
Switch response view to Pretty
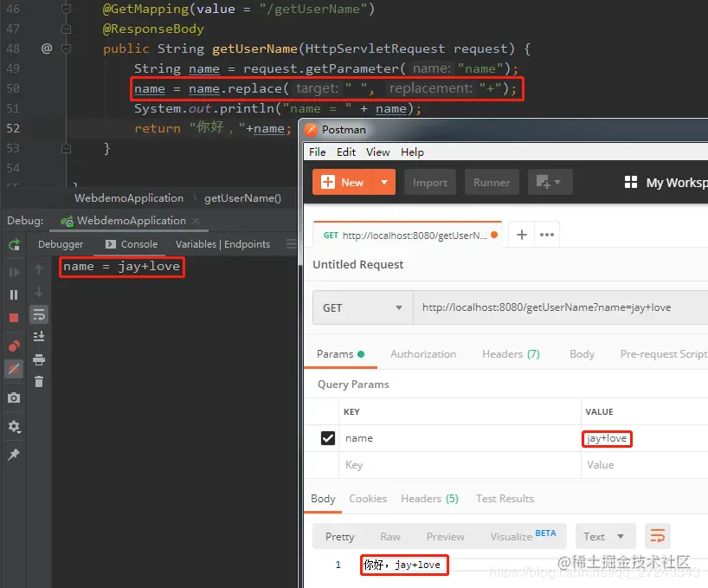[339, 537]
